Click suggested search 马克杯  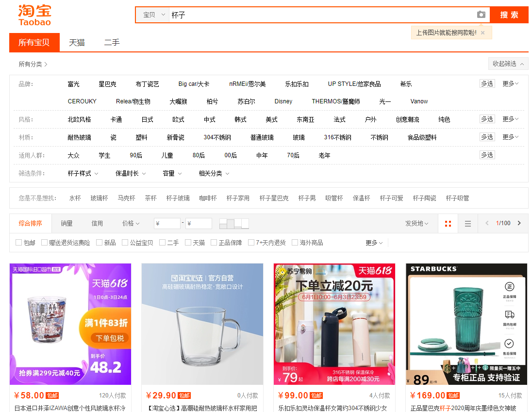tap(126, 198)
